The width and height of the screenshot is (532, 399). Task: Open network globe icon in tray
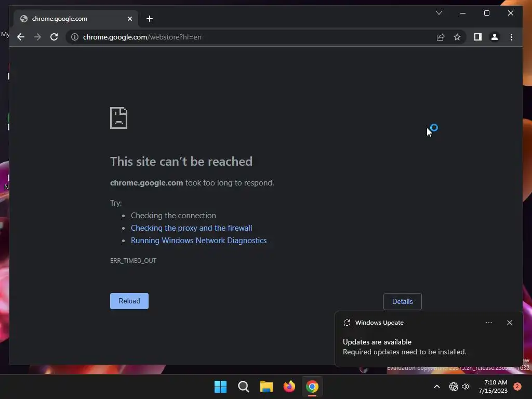click(453, 387)
